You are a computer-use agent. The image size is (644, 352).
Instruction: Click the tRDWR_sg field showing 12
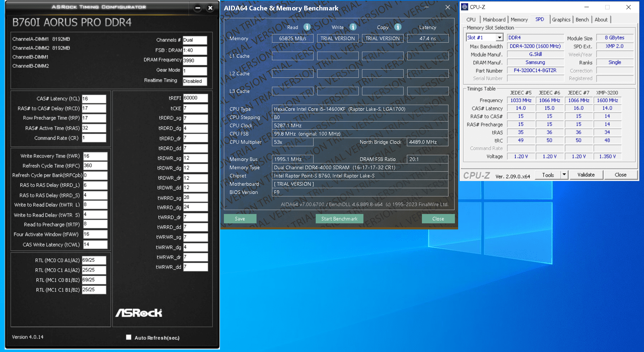tap(196, 158)
